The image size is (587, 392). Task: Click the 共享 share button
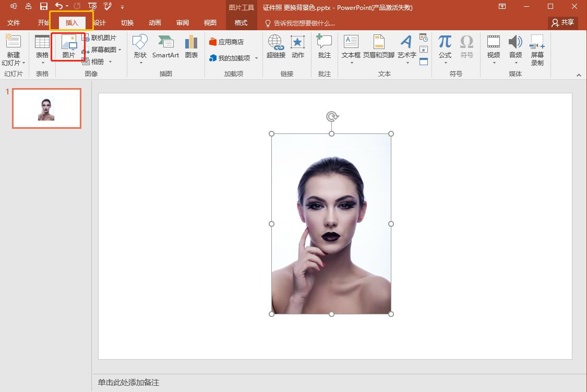[562, 22]
